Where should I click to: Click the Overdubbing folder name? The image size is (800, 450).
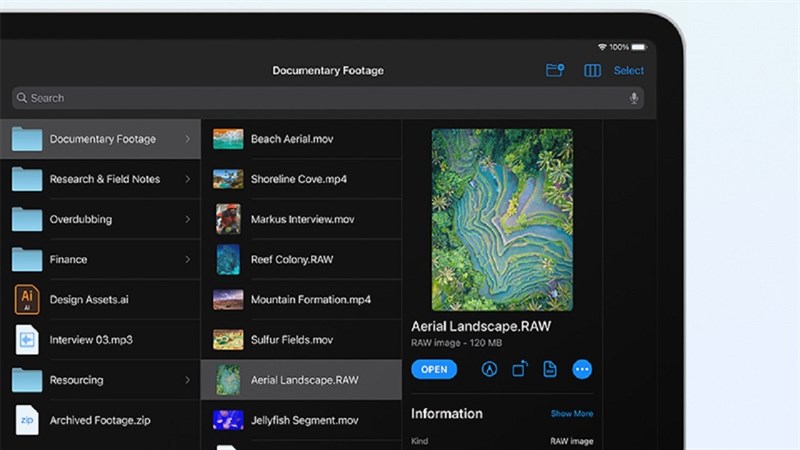click(81, 219)
